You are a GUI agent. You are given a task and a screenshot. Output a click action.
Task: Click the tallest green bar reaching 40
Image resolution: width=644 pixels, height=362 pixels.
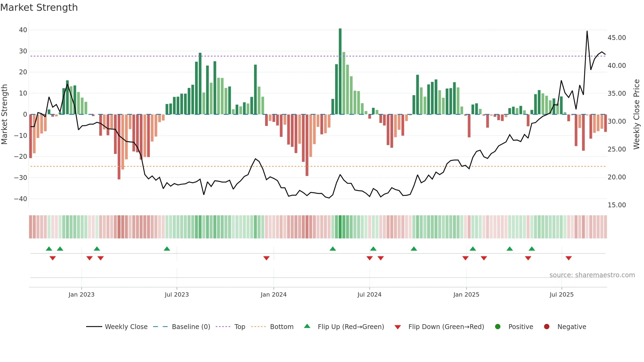[340, 71]
